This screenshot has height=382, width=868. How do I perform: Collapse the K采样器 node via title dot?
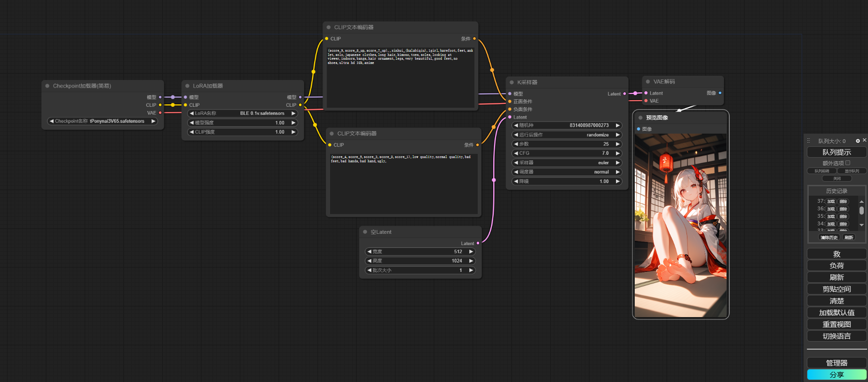pyautogui.click(x=512, y=82)
